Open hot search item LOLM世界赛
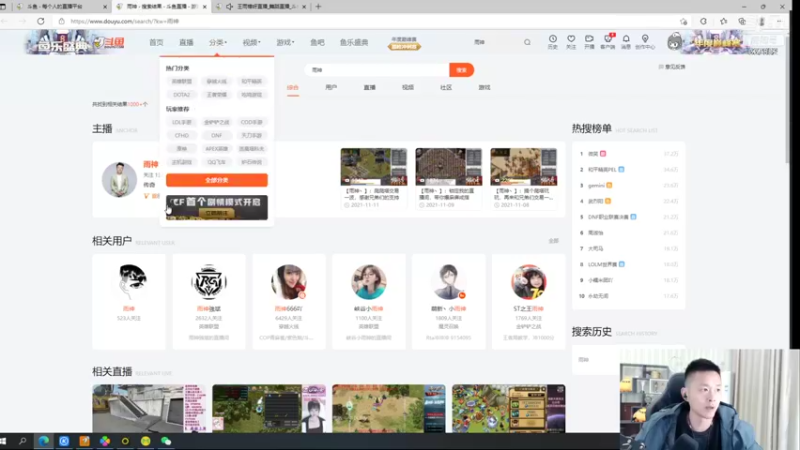This screenshot has width=800, height=450. [603, 264]
